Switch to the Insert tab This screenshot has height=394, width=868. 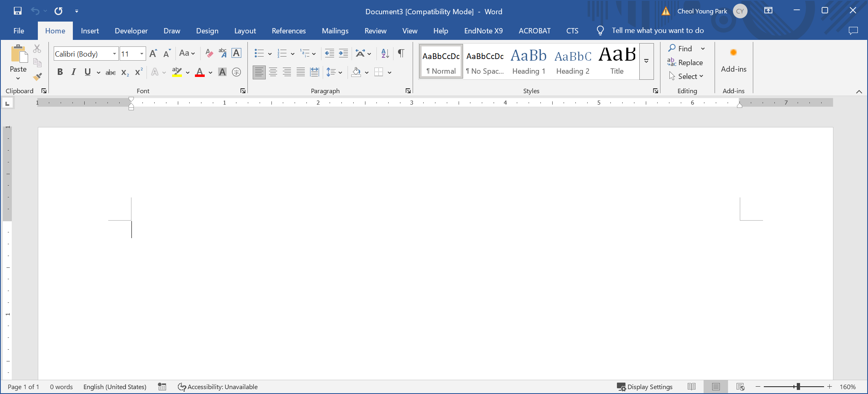click(90, 31)
